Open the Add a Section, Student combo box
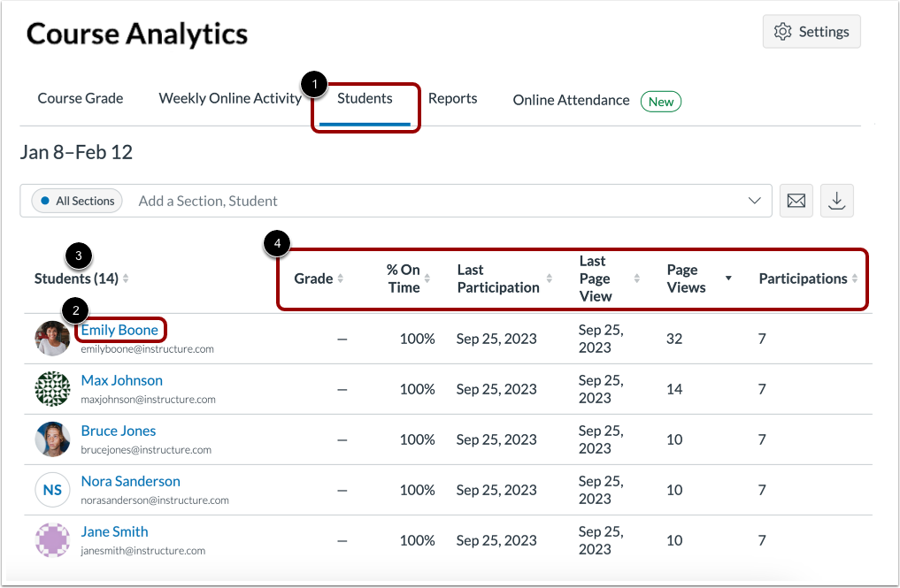This screenshot has height=588, width=900. [x=354, y=201]
